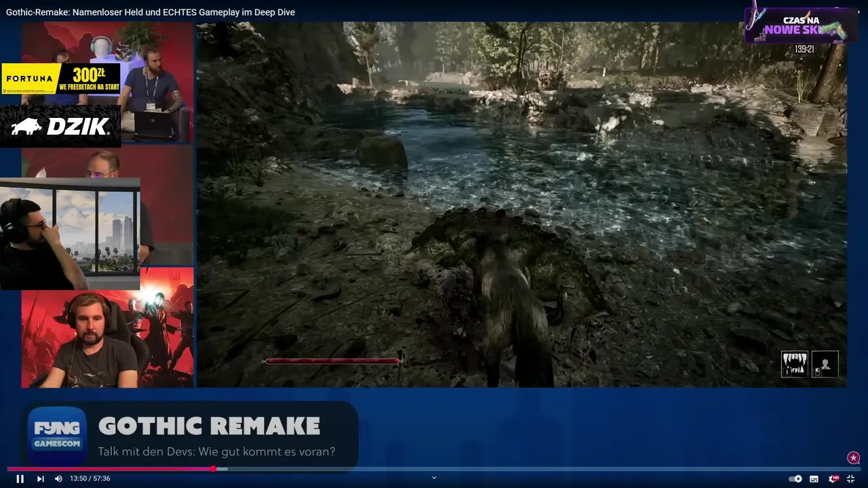
Task: Mute the video volume
Action: click(58, 479)
